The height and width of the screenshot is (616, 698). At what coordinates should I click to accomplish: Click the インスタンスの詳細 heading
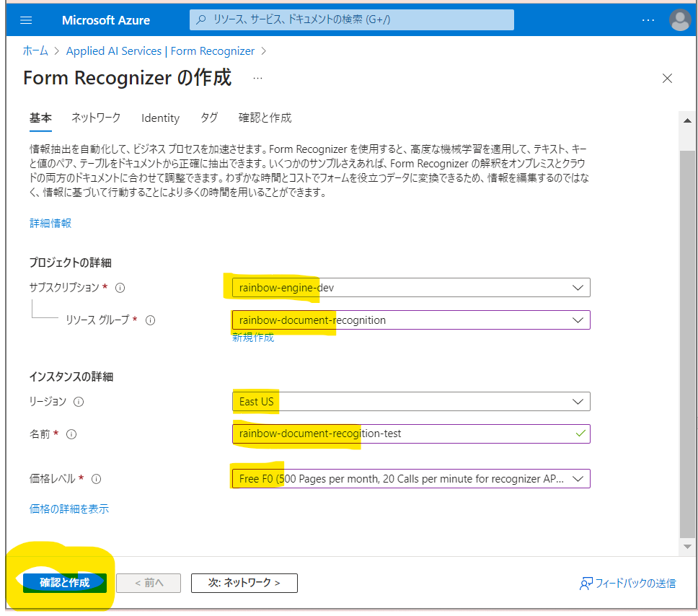pyautogui.click(x=71, y=377)
